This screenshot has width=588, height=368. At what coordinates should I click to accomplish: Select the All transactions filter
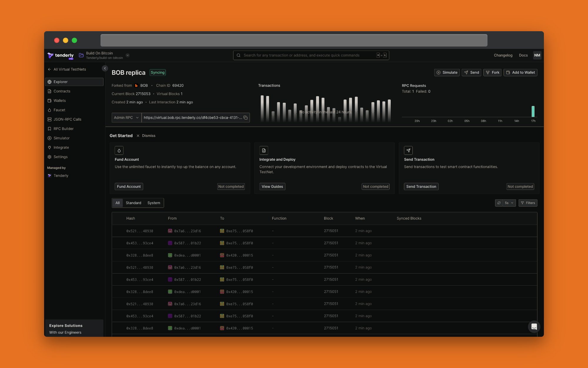tap(117, 203)
